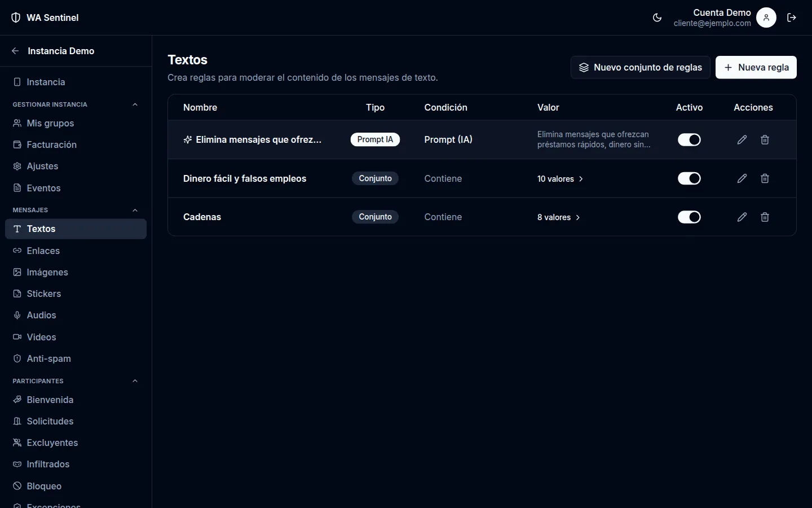
Task: Disable the Prompt IA rule toggle
Action: coord(689,139)
